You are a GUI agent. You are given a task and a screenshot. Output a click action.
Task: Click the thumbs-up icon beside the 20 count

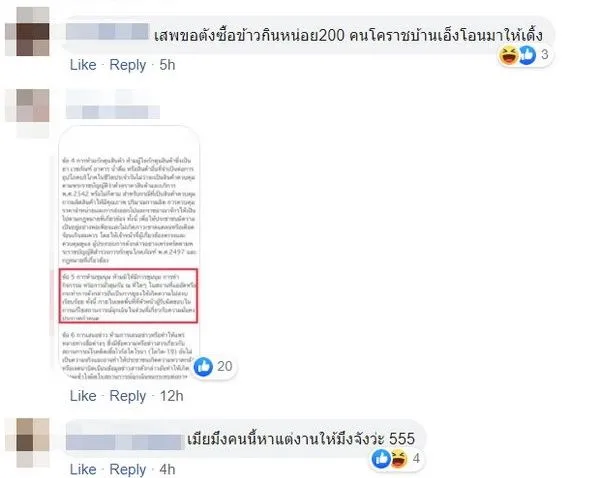(203, 367)
